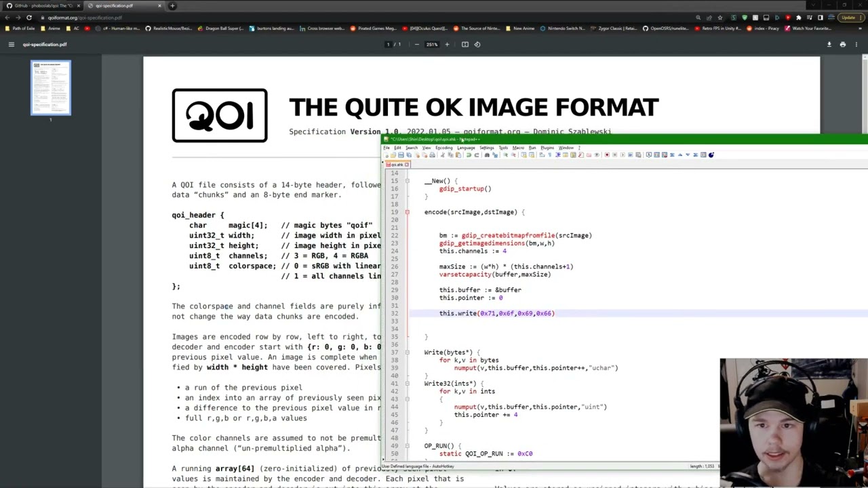The width and height of the screenshot is (868, 488).
Task: Toggle word wrap in Notepad++ toolbar
Action: (x=542, y=155)
